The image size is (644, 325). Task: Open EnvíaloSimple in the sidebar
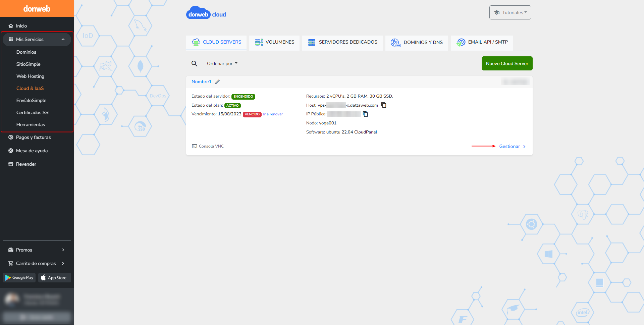pyautogui.click(x=31, y=100)
